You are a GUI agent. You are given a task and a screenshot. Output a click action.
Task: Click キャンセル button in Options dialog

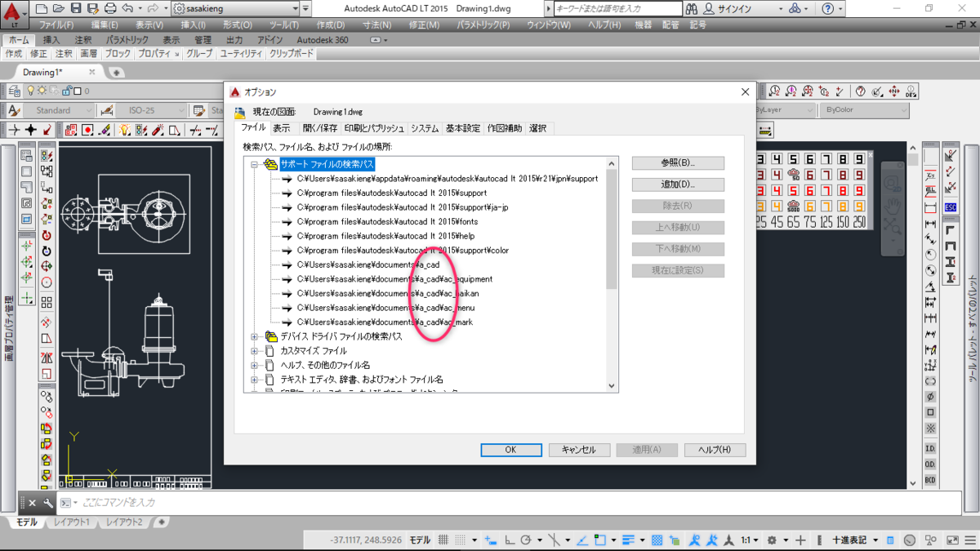(579, 450)
